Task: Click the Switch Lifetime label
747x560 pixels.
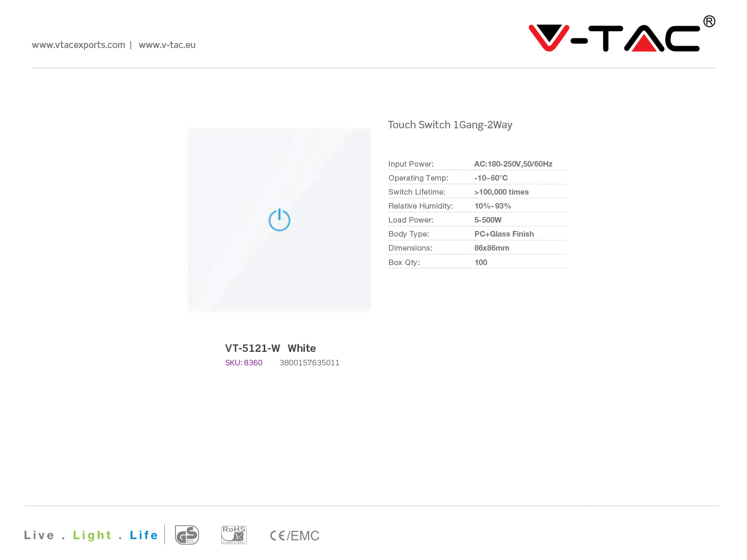Action: [x=417, y=192]
